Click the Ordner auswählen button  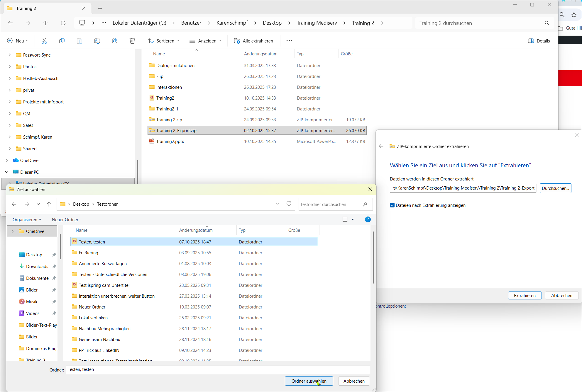pos(309,381)
